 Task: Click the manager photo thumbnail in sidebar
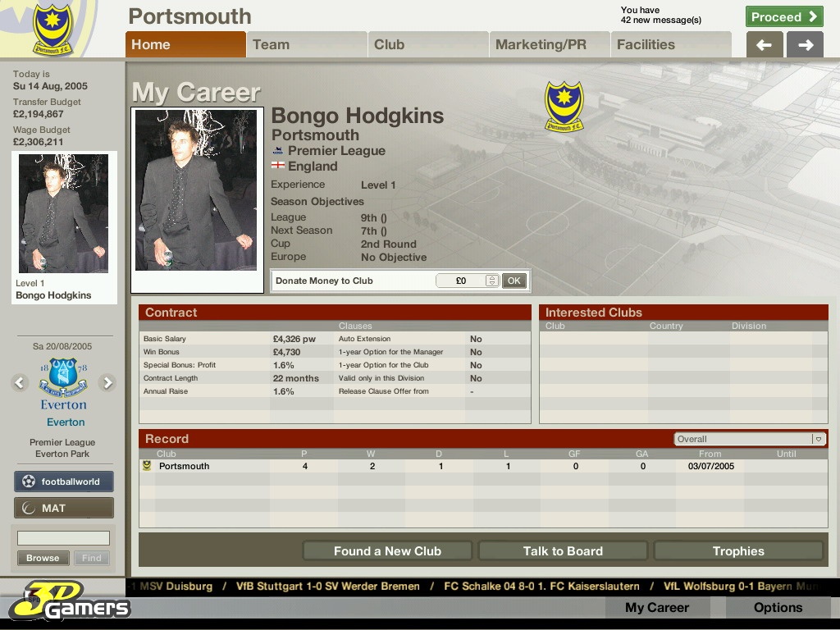pos(63,213)
